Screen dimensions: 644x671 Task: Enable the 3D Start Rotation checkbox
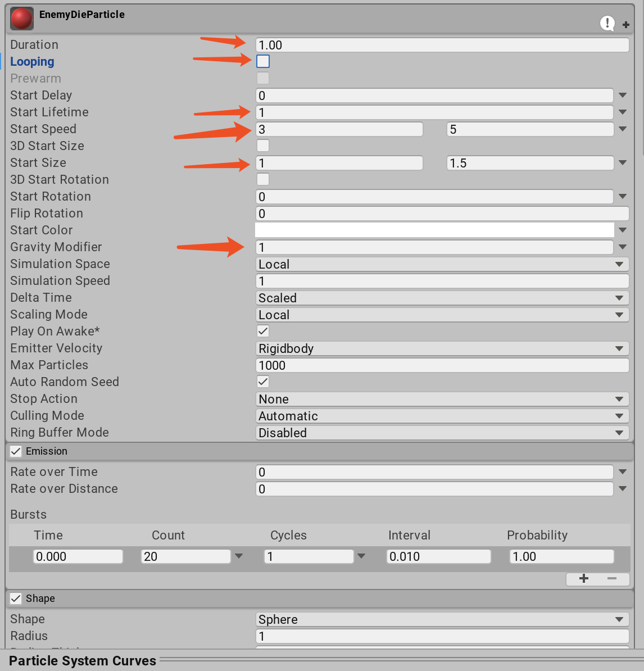click(x=263, y=179)
